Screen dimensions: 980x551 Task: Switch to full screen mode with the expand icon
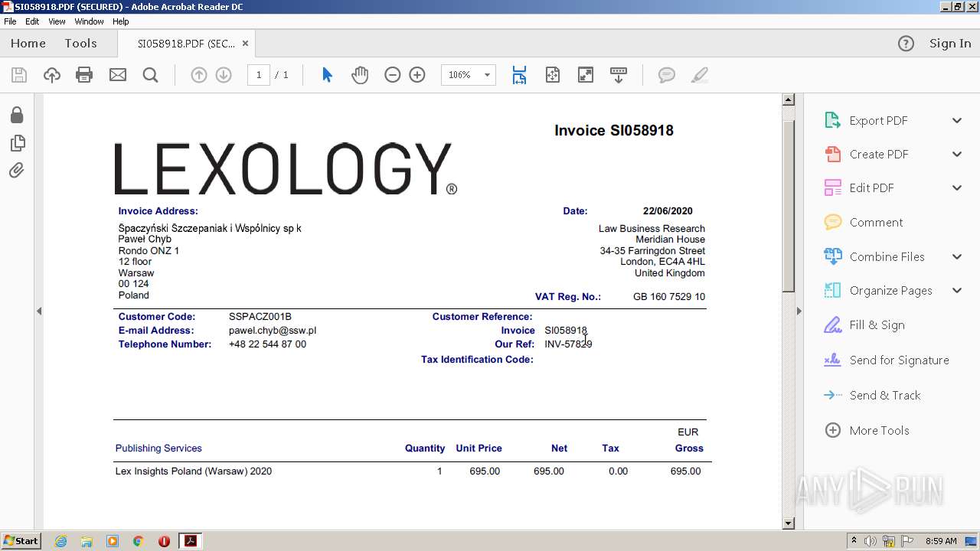coord(586,75)
